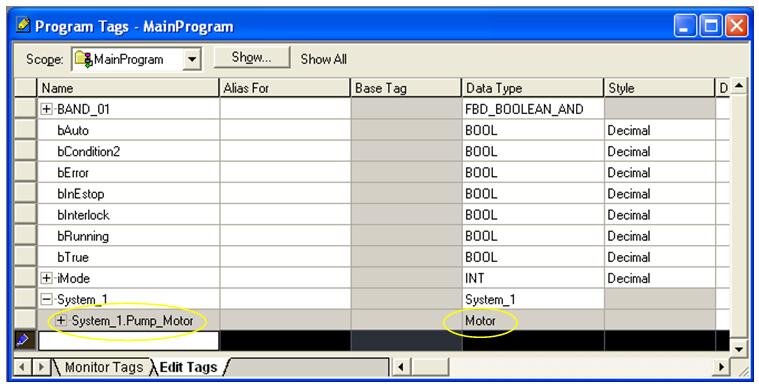The image size is (759, 387).
Task: Click the MainProgram scope folder icon
Action: [x=83, y=60]
